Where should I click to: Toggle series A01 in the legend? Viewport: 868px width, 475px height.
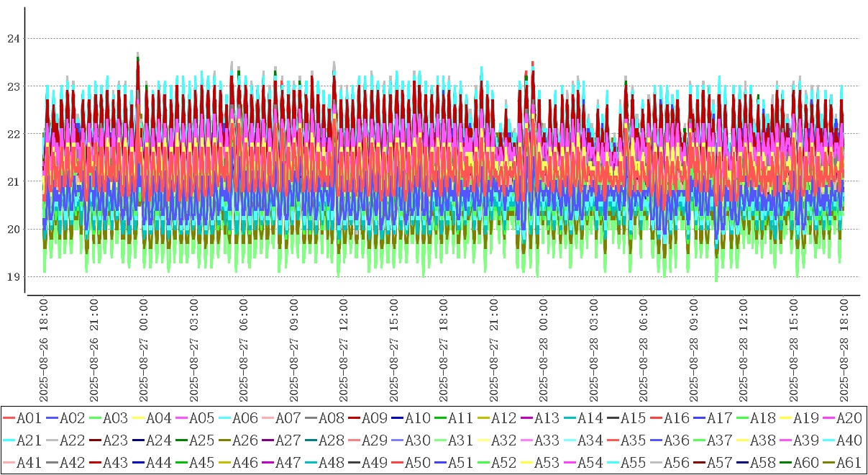[x=28, y=417]
